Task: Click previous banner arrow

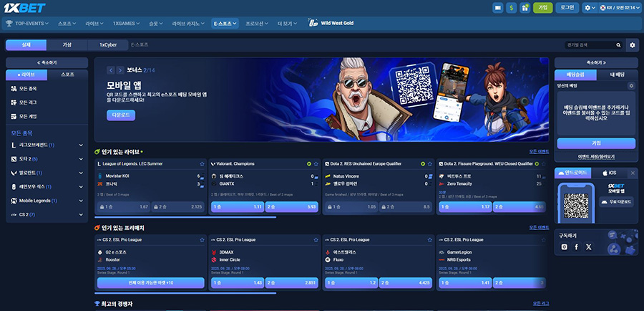Action: [111, 70]
